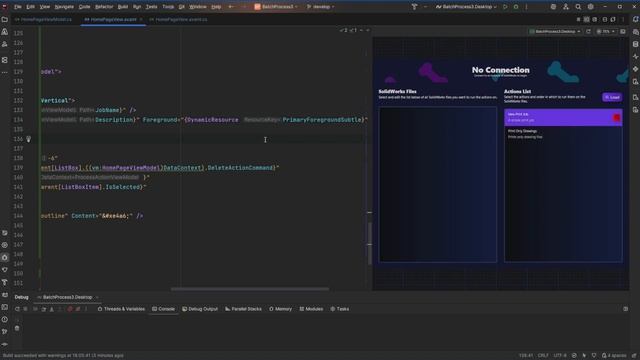Click the Build succeeded status bar message
This screenshot has height=360, width=640.
coord(63,356)
